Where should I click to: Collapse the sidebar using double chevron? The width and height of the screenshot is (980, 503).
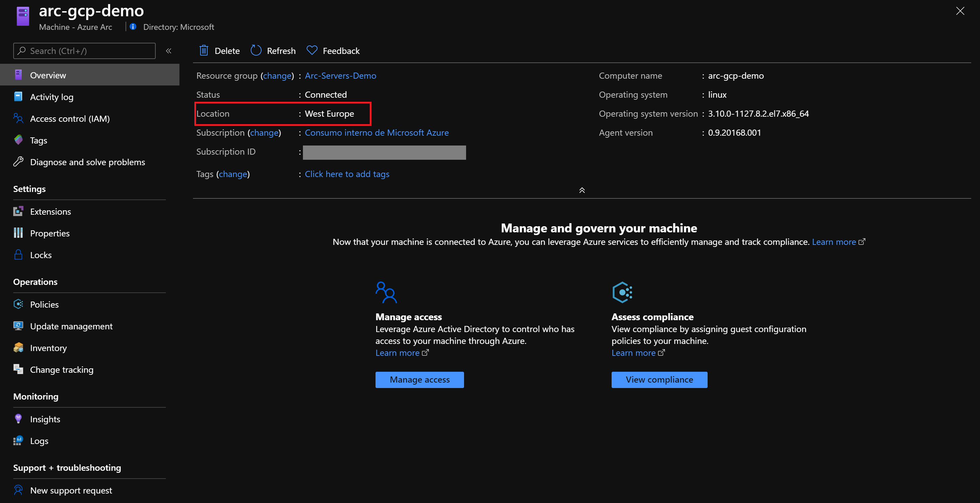tap(169, 51)
